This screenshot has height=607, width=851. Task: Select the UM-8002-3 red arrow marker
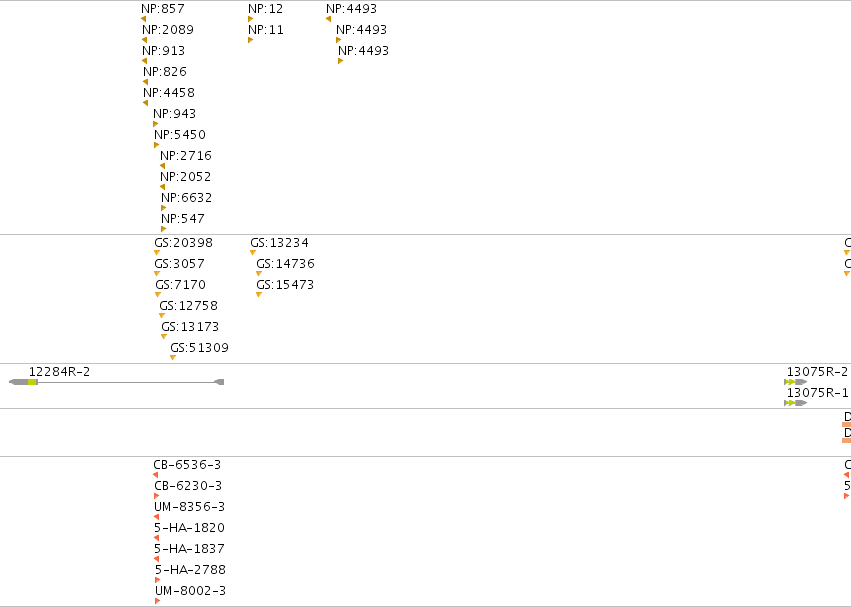tap(157, 601)
